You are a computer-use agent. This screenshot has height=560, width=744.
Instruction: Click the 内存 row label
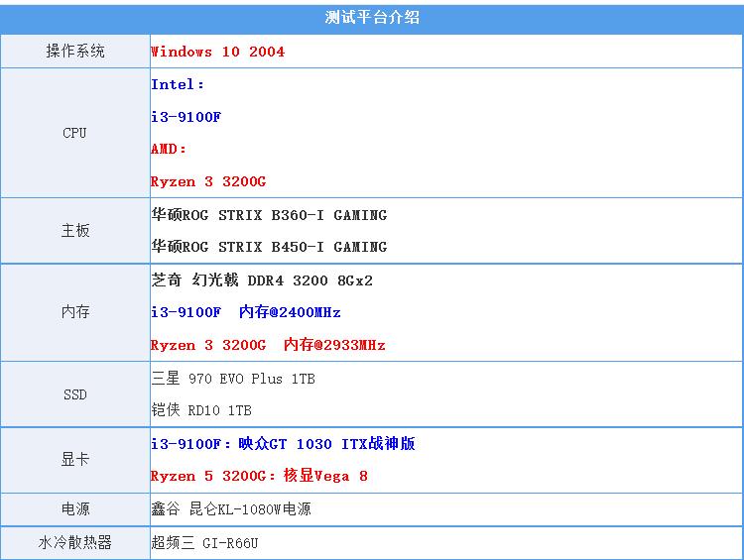point(75,311)
